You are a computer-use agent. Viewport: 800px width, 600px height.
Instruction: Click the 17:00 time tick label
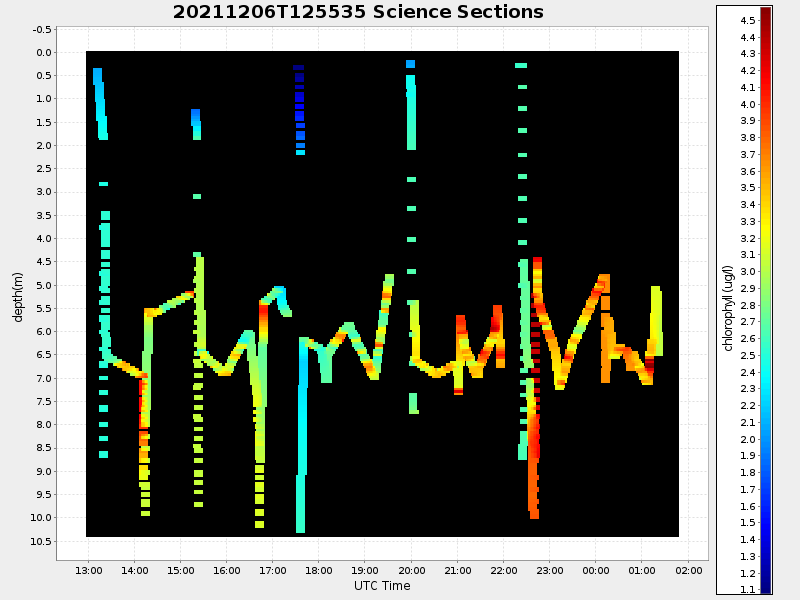(272, 570)
